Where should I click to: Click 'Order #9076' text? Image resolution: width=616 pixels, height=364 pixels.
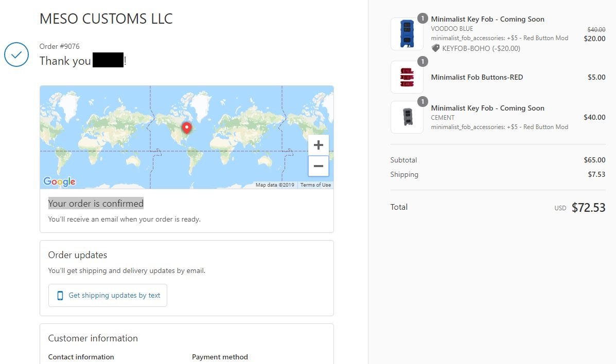59,46
